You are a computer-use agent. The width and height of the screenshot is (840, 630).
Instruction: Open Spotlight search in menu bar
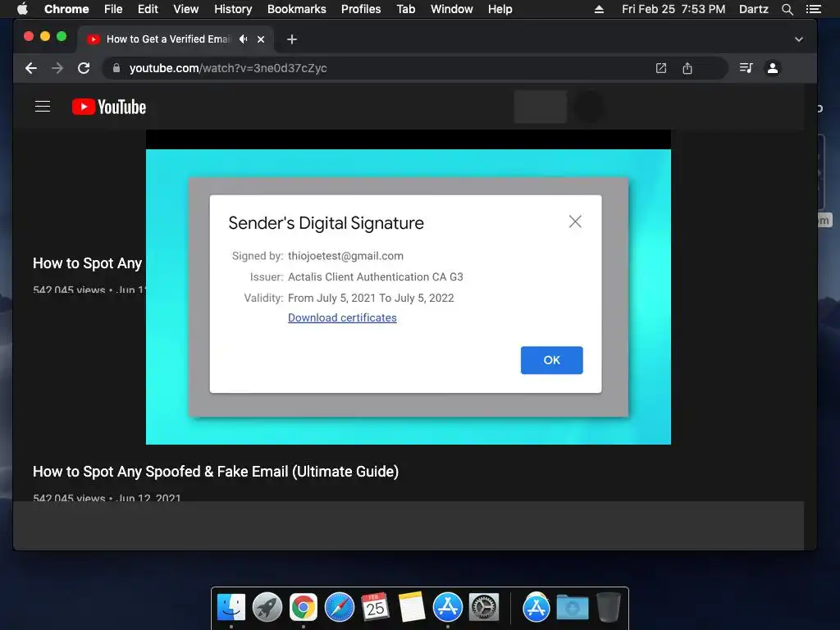pos(787,9)
